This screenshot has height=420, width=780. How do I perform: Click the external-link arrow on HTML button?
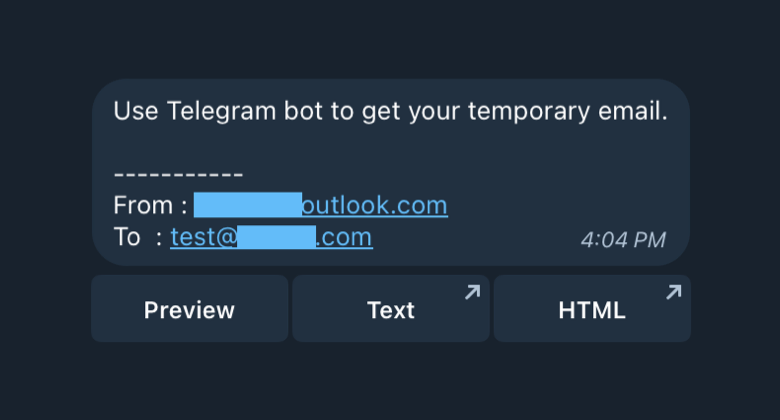point(674,292)
